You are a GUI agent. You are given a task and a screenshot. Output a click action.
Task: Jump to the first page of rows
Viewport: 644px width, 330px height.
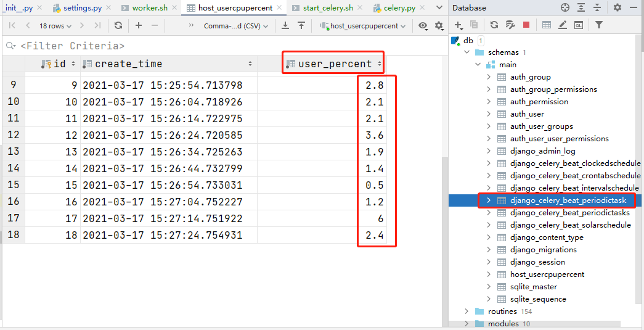click(x=12, y=25)
